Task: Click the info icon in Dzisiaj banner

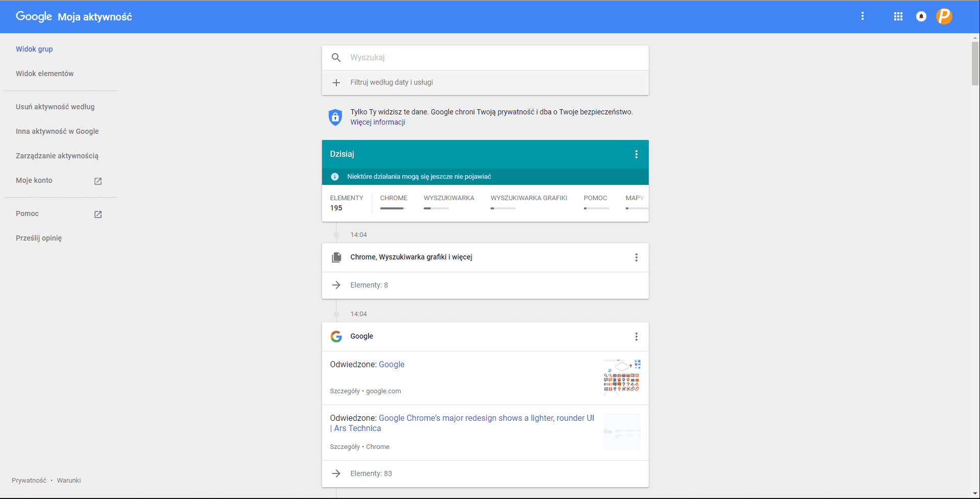Action: (x=335, y=177)
